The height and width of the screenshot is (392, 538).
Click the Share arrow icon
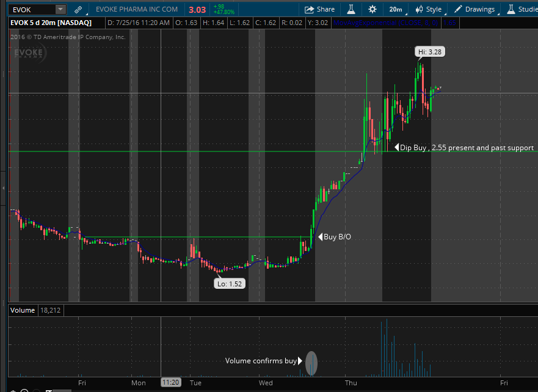point(309,10)
